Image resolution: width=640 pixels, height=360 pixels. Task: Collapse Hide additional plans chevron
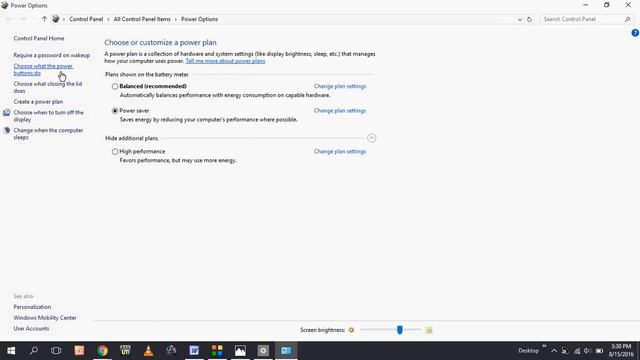(x=371, y=138)
